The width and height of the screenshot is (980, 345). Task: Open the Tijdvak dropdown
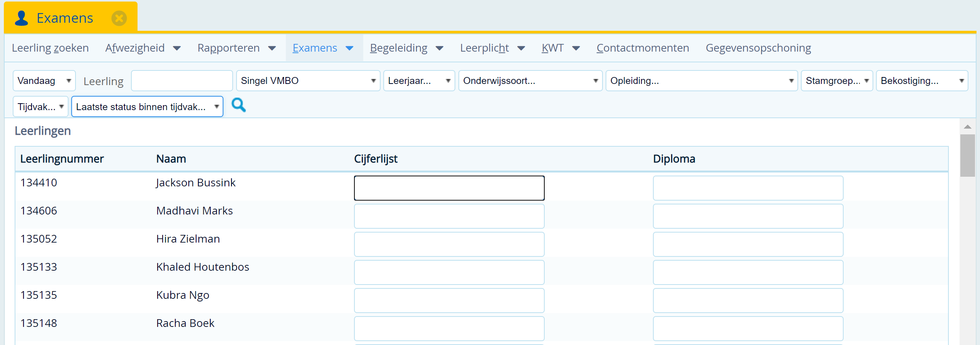[x=40, y=107]
